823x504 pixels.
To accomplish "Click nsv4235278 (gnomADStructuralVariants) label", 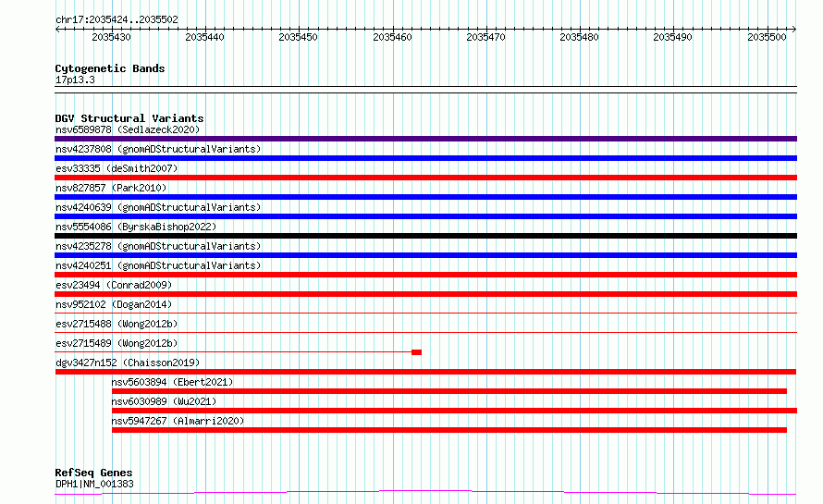I will pyautogui.click(x=158, y=246).
